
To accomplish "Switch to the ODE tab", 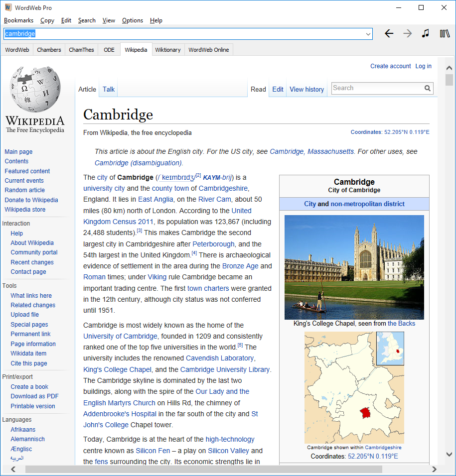I will pos(109,50).
